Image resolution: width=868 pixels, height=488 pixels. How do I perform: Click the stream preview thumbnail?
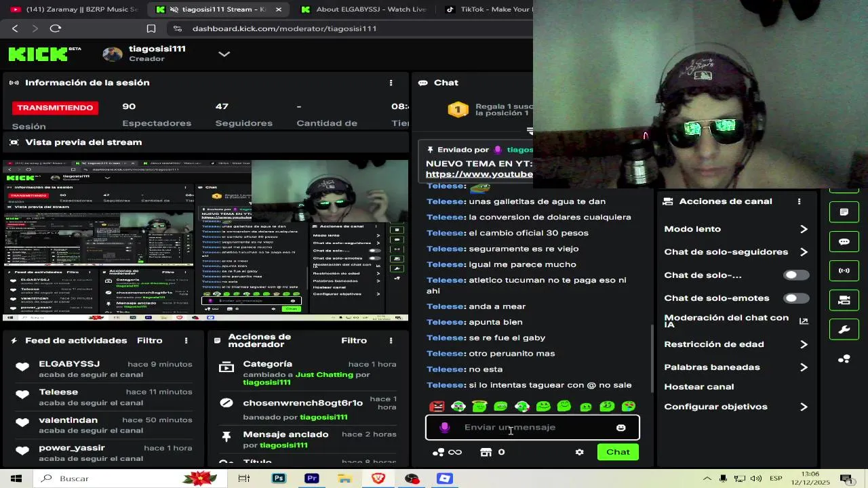click(x=205, y=241)
